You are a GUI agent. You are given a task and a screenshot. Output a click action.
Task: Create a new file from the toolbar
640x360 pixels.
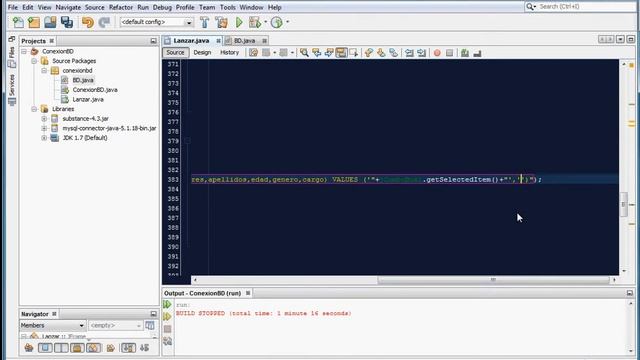18,22
